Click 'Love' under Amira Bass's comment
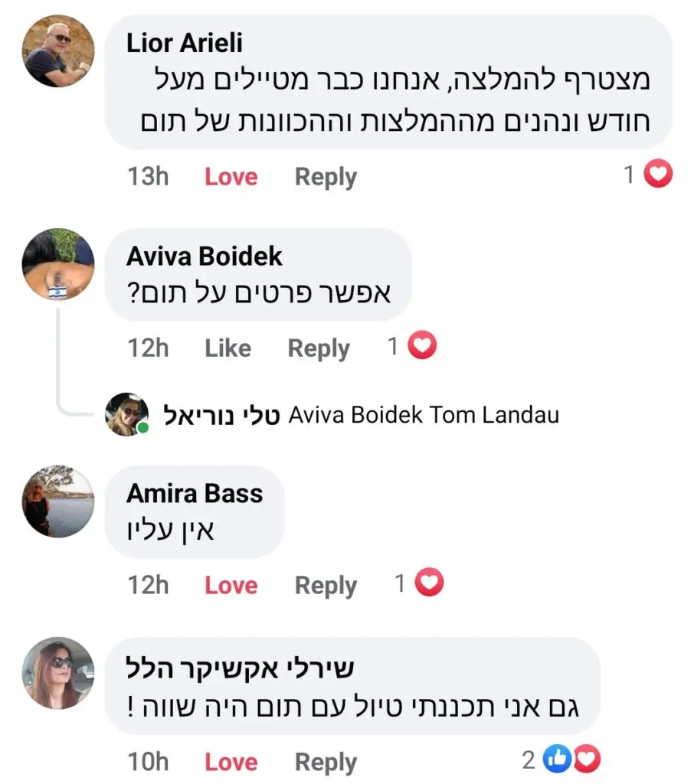The width and height of the screenshot is (694, 784). coord(230,585)
